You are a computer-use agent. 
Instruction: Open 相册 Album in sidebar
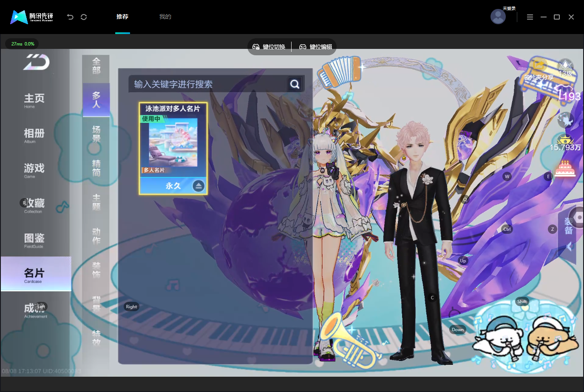(34, 135)
